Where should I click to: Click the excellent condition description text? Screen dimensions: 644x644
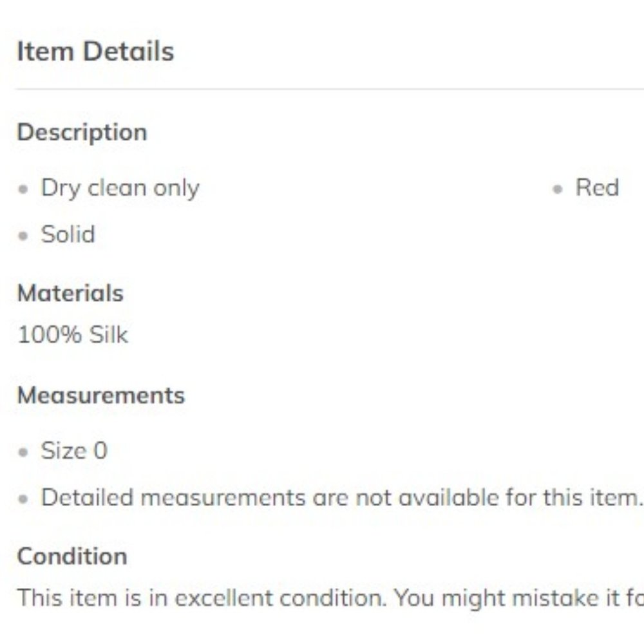(330, 598)
